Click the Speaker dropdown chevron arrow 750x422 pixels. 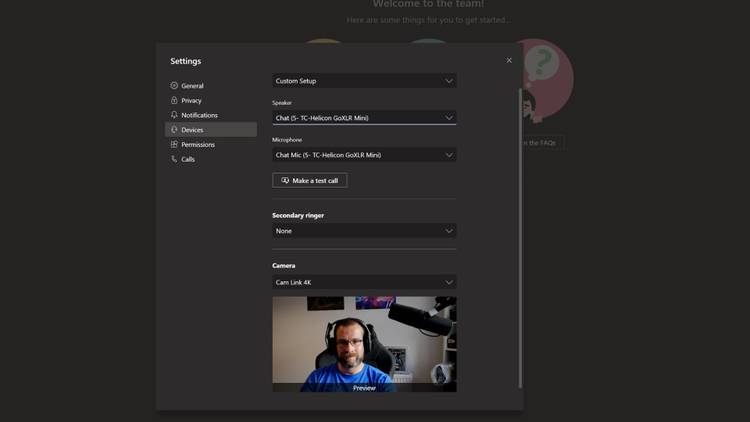pos(449,118)
